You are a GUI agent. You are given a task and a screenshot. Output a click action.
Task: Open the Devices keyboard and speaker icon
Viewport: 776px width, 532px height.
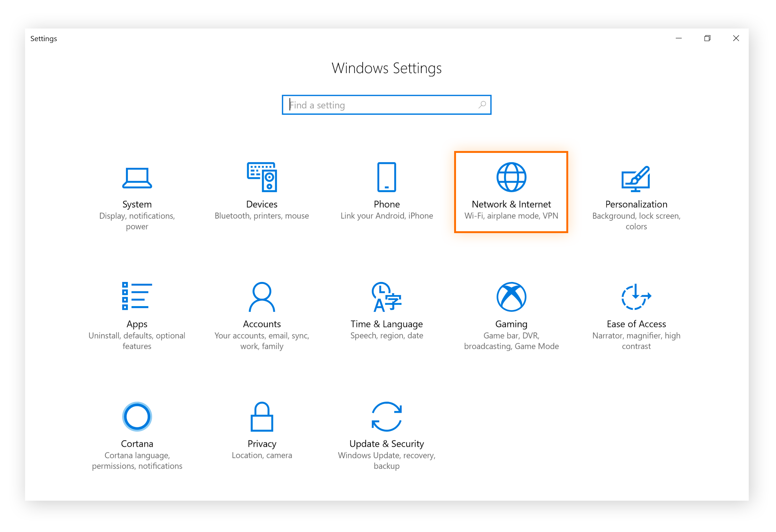tap(262, 177)
